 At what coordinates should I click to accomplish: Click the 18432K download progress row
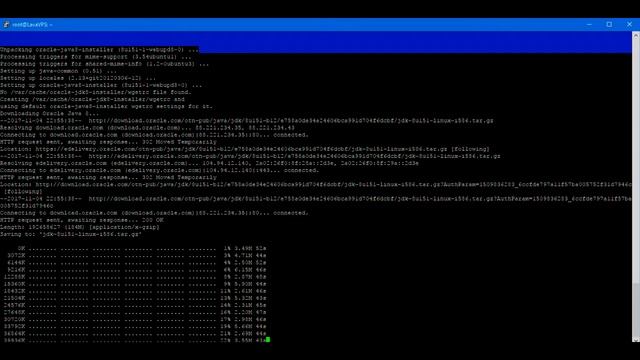135,291
